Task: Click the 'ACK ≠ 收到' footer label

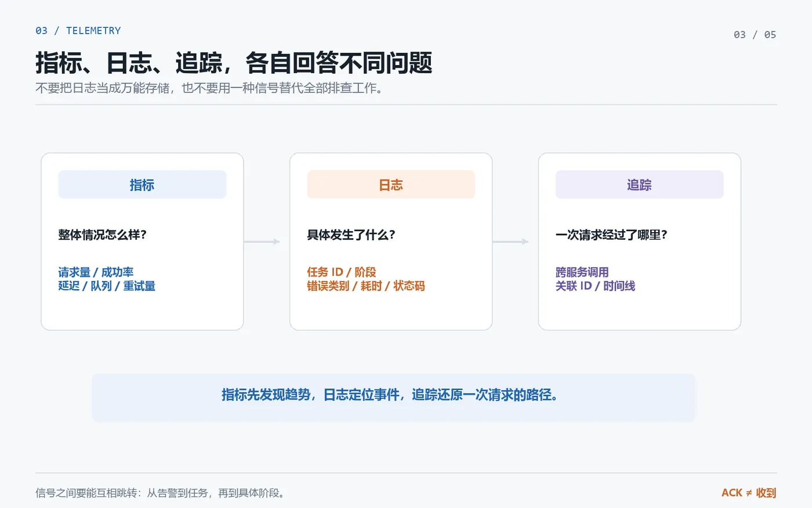Action: point(749,493)
